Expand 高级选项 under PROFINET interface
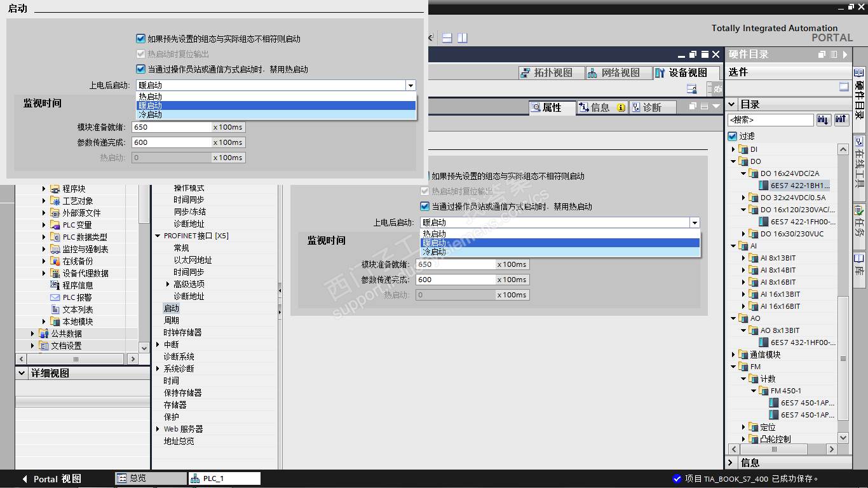868x488 pixels. click(168, 284)
